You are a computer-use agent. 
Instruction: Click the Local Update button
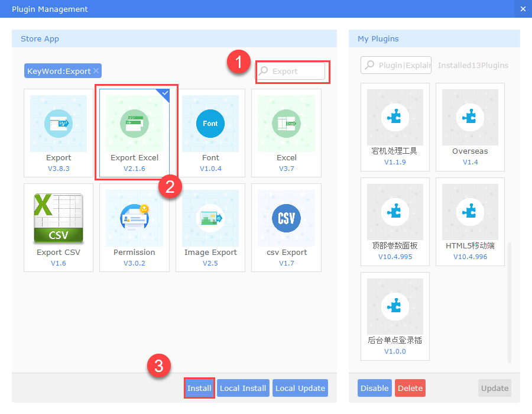pyautogui.click(x=300, y=388)
